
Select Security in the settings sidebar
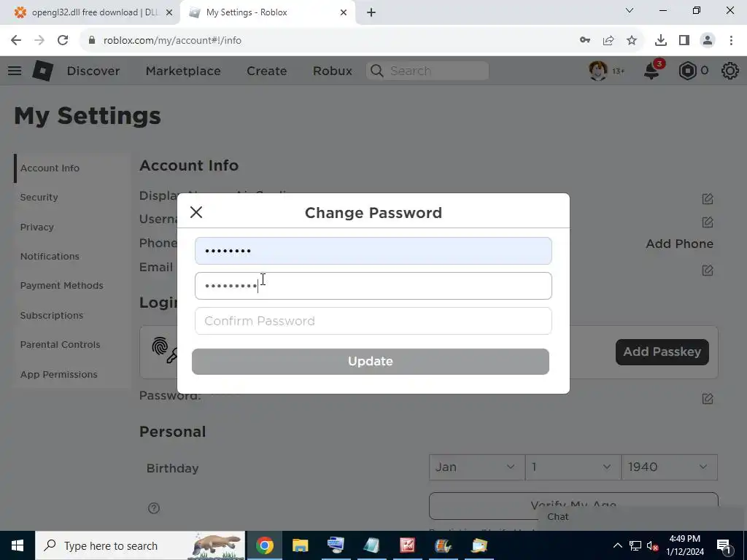tap(39, 197)
